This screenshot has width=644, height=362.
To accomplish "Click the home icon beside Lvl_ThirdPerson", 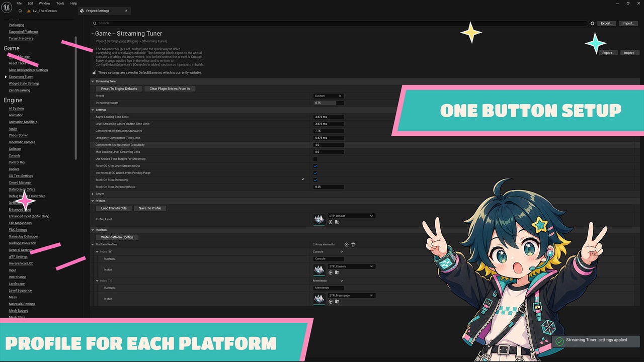I will 20,11.
